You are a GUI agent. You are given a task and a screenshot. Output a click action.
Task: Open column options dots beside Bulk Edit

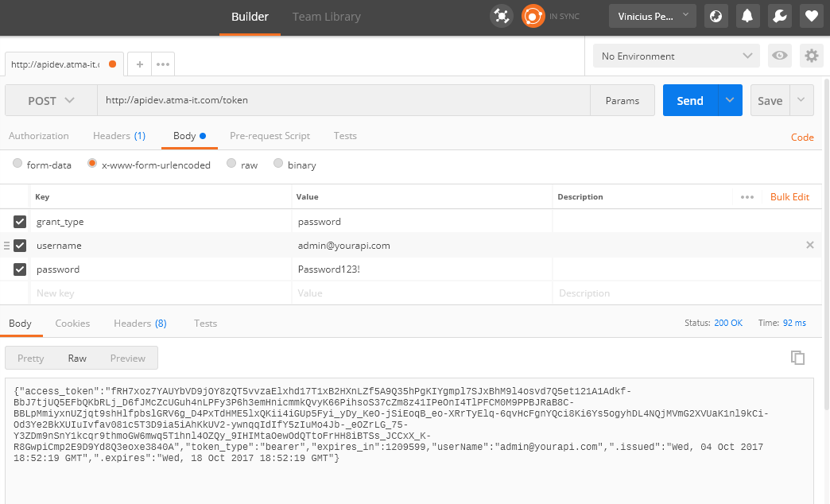pos(747,197)
